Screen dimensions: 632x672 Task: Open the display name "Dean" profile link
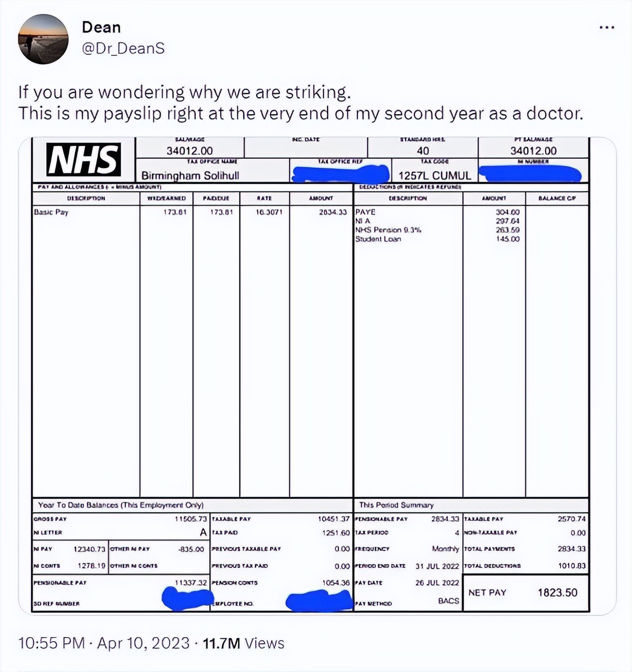coord(101,27)
